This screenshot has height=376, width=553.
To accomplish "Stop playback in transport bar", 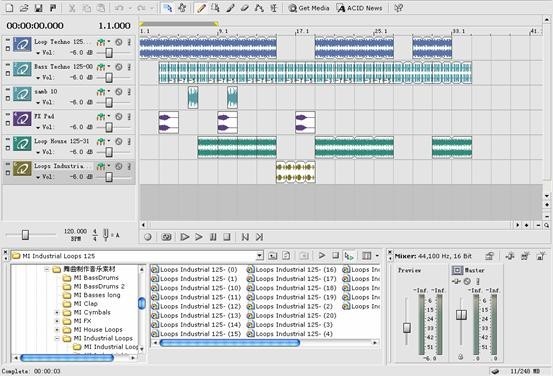I will click(227, 237).
